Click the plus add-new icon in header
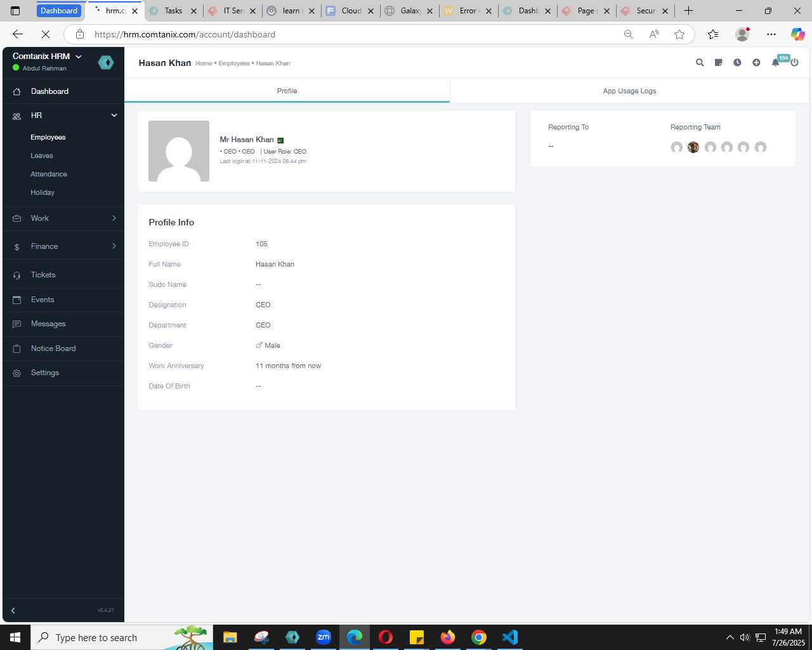812x650 pixels. tap(756, 63)
